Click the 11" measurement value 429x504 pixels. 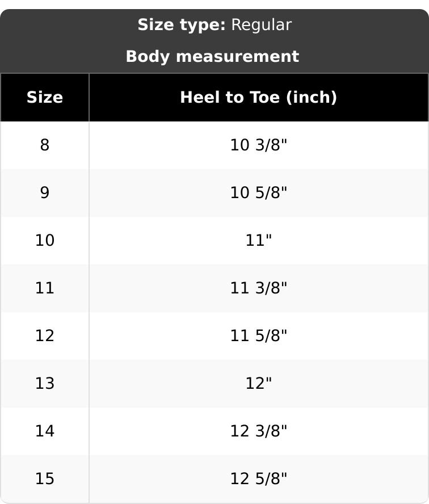click(259, 241)
